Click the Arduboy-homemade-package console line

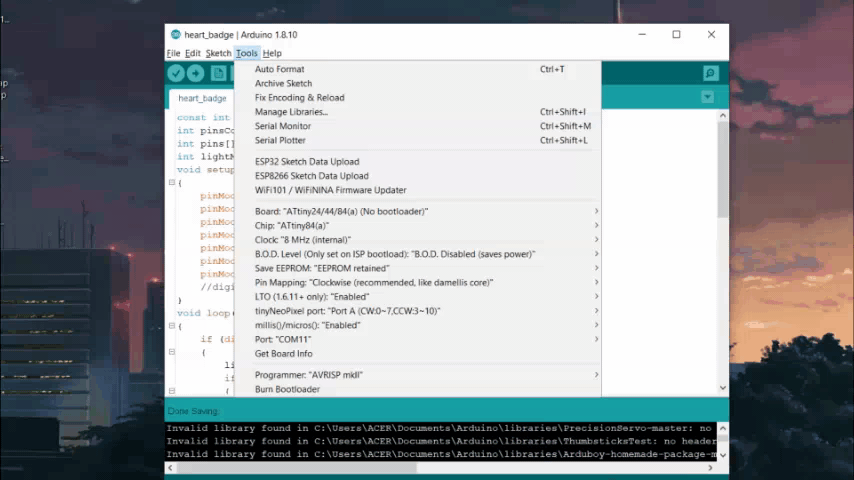pos(441,454)
